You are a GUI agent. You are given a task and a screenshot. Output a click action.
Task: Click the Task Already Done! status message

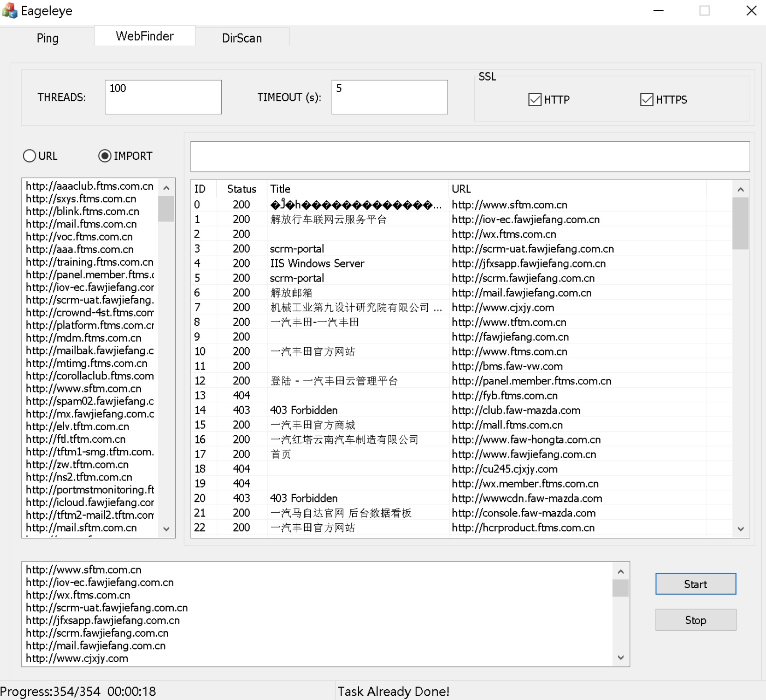394,691
